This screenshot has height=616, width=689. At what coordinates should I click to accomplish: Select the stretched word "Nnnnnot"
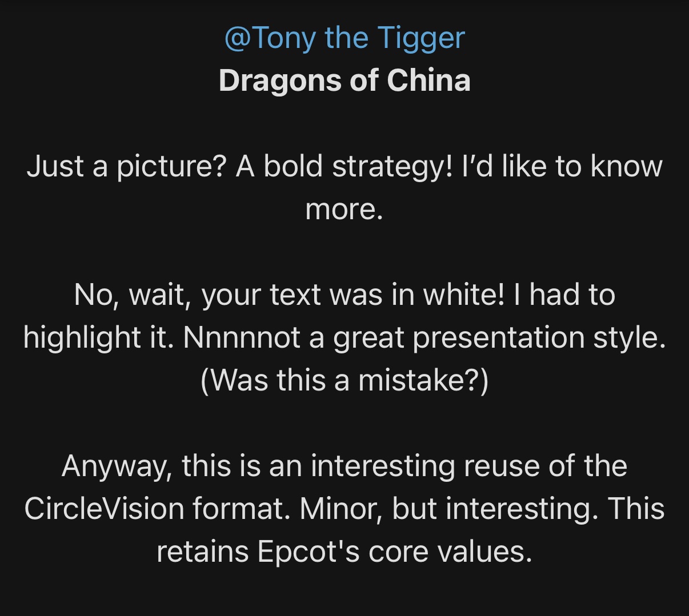[242, 338]
